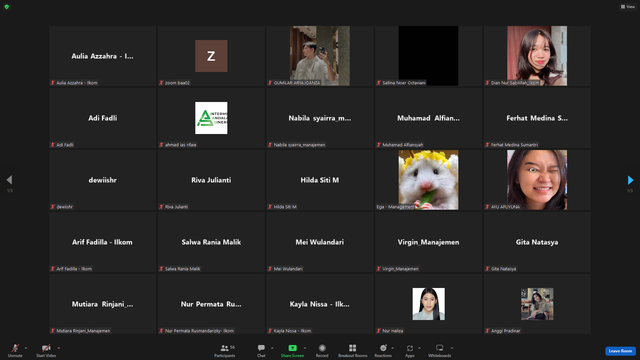Screen dimensions: 640x360
Task: Start Share Screen
Action: click(x=292, y=350)
